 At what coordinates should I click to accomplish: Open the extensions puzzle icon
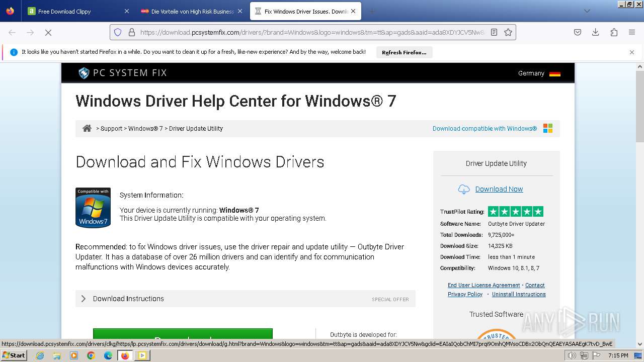(614, 32)
